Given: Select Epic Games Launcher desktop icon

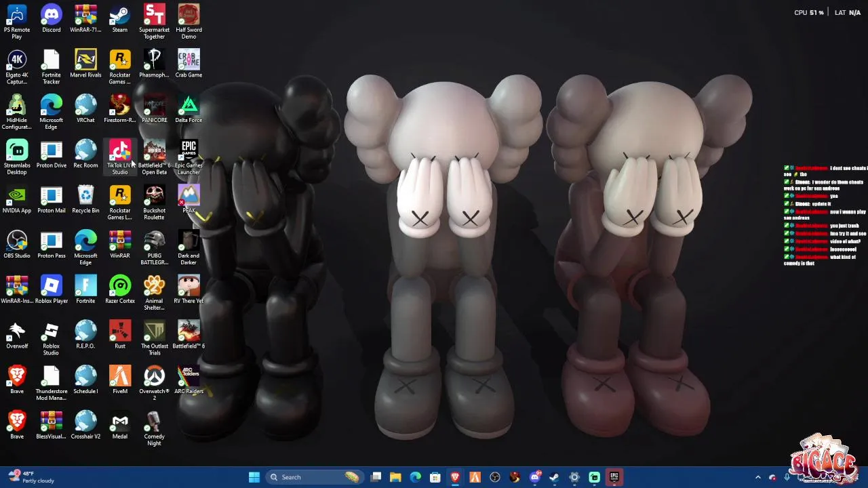Looking at the screenshot, I should [x=189, y=157].
